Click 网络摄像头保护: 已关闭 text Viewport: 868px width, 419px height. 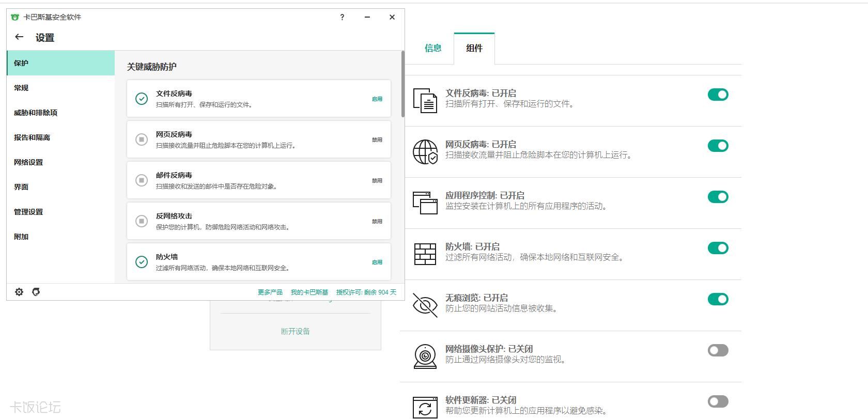coord(489,349)
